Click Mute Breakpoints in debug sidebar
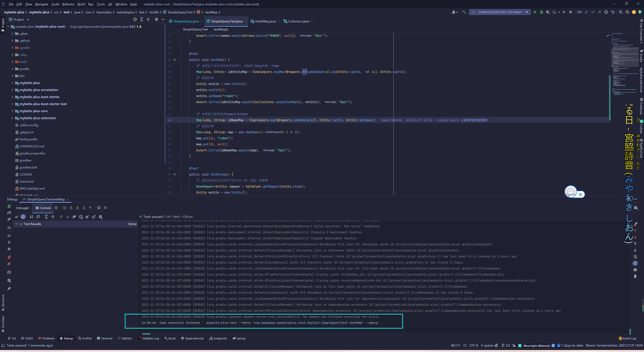The width and height of the screenshot is (644, 352). pyautogui.click(x=9, y=264)
